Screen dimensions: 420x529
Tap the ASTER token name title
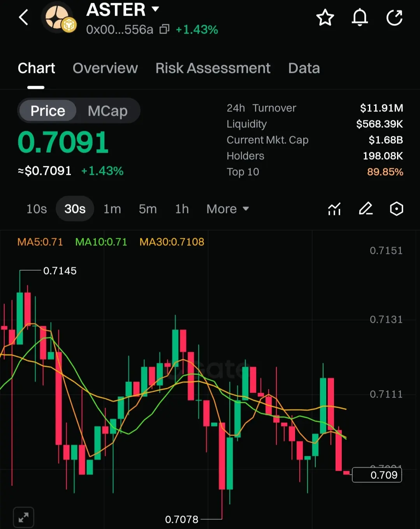point(116,10)
